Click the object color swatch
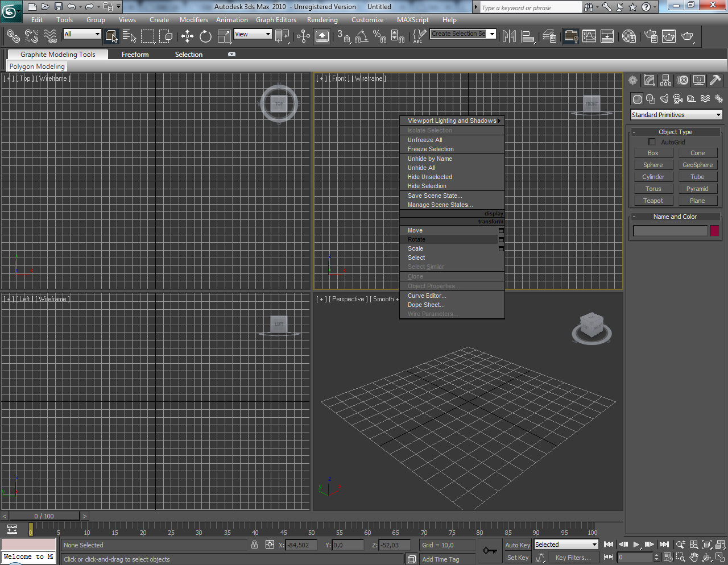 (x=714, y=231)
